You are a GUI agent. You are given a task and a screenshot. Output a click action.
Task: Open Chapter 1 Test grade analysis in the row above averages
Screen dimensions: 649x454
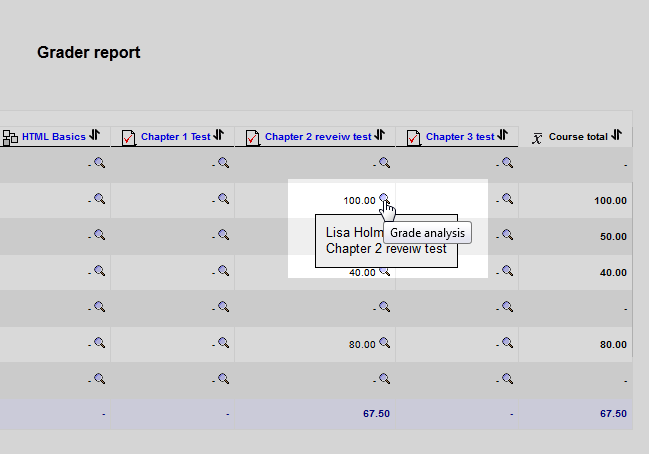pyautogui.click(x=224, y=379)
